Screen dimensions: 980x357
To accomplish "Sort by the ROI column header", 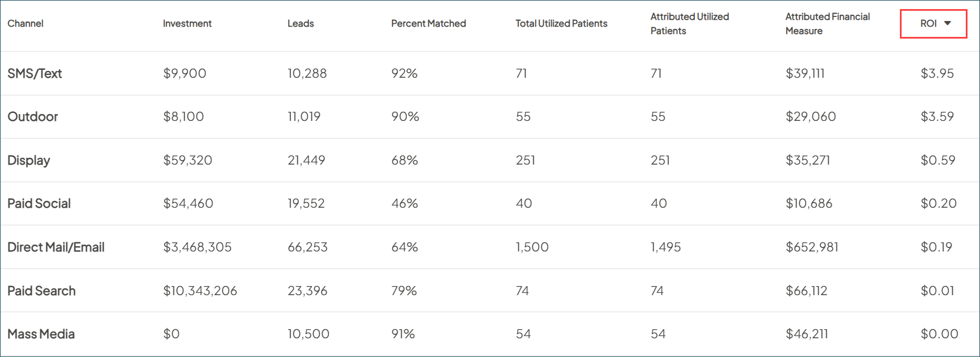I will point(928,23).
